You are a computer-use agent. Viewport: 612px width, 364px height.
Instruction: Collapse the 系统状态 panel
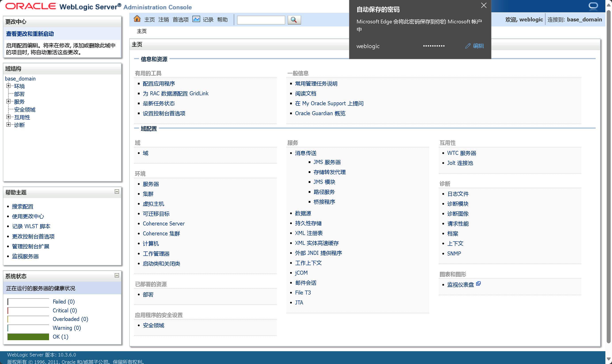(x=117, y=275)
